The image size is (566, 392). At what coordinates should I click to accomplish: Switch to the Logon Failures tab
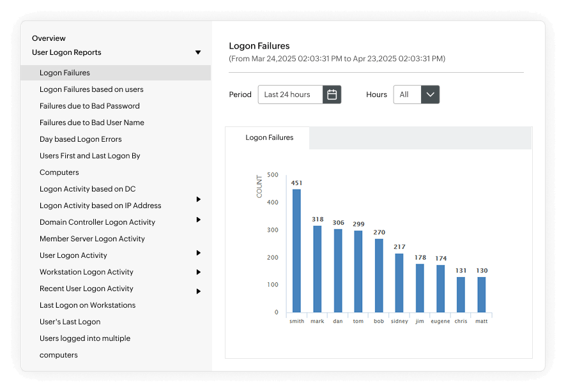point(269,137)
